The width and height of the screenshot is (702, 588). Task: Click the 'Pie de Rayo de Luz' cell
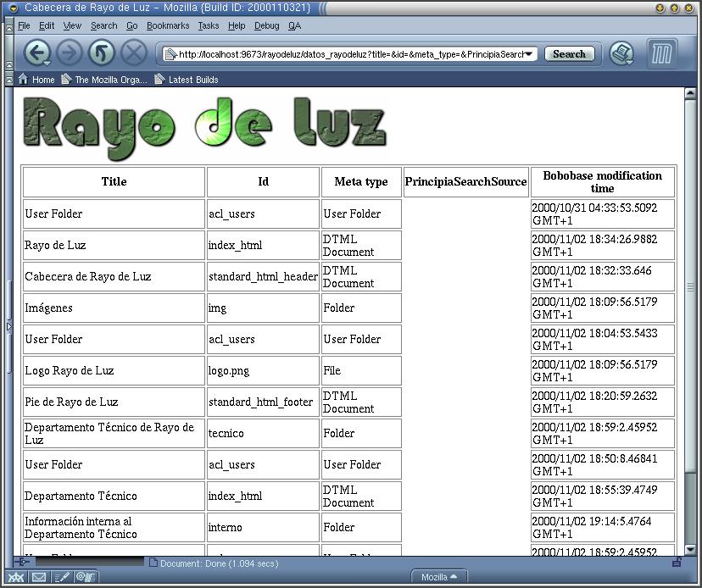tap(114, 402)
